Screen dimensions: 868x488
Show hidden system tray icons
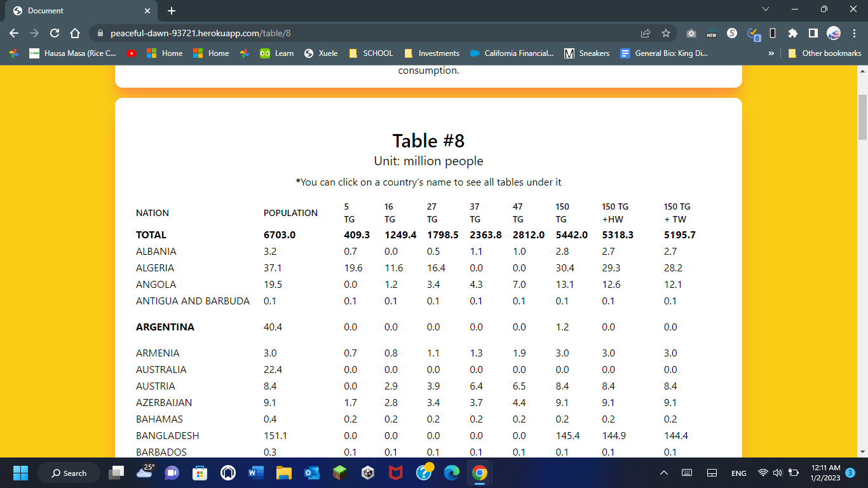(664, 473)
